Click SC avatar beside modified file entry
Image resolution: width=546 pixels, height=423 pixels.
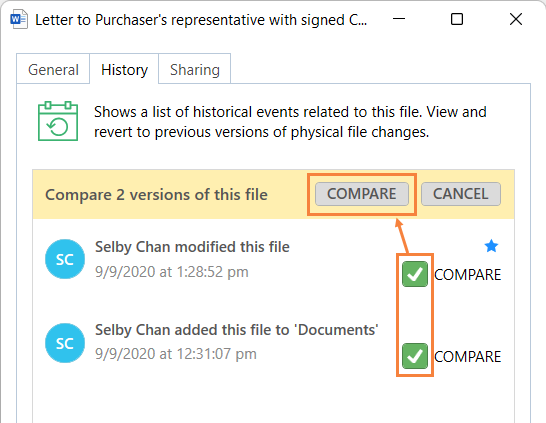[65, 259]
